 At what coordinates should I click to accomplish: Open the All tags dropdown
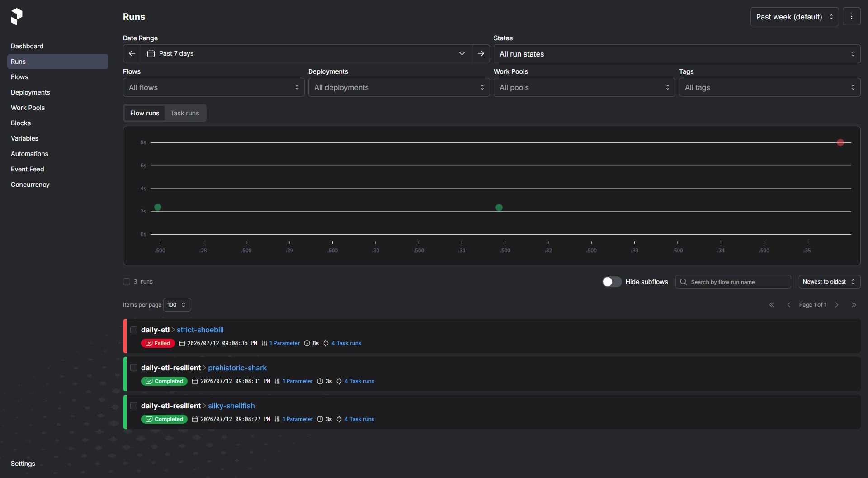tap(769, 87)
